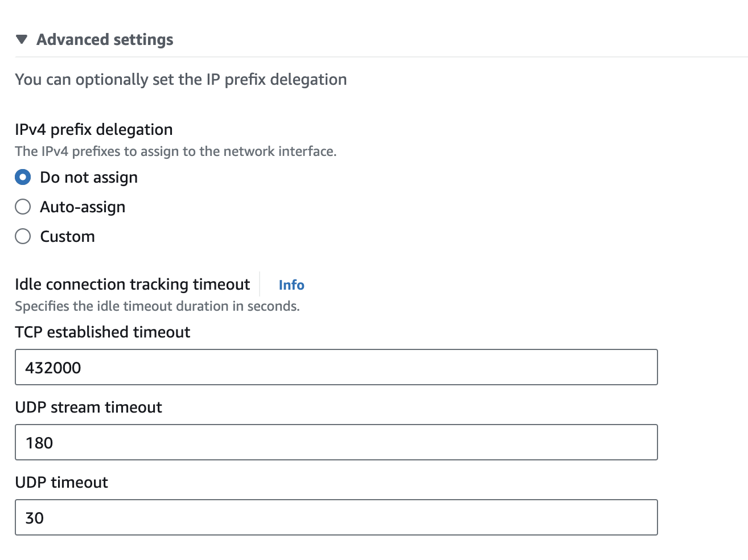Click the "UDP timeout" field label

(61, 483)
